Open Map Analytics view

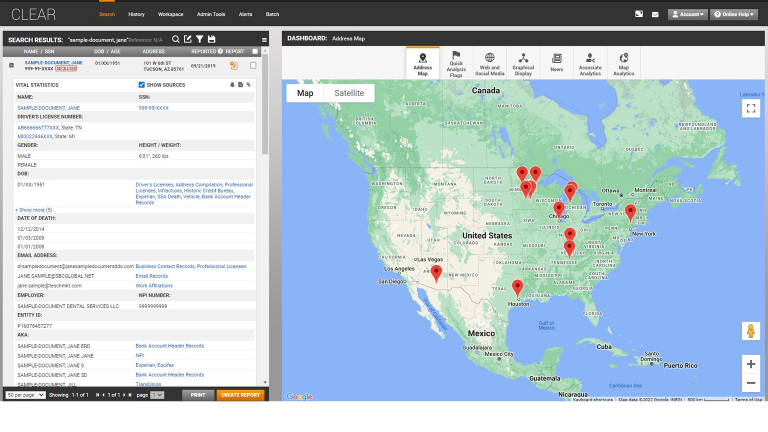[x=624, y=63]
